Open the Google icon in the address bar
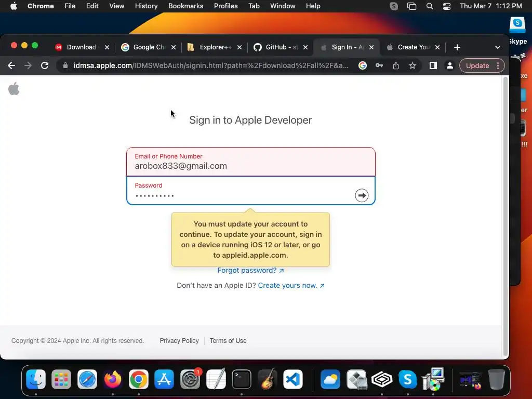The height and width of the screenshot is (399, 532). click(362, 65)
